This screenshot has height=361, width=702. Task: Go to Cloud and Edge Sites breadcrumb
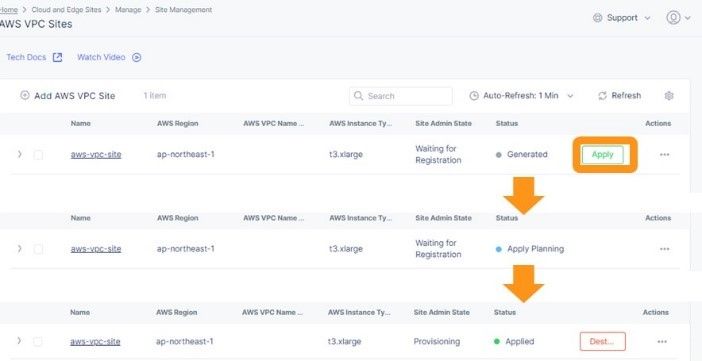(x=66, y=9)
